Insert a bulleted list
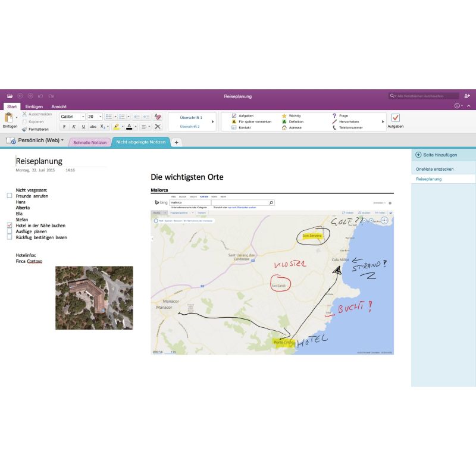Viewport: 476px width, 476px height. tap(108, 117)
